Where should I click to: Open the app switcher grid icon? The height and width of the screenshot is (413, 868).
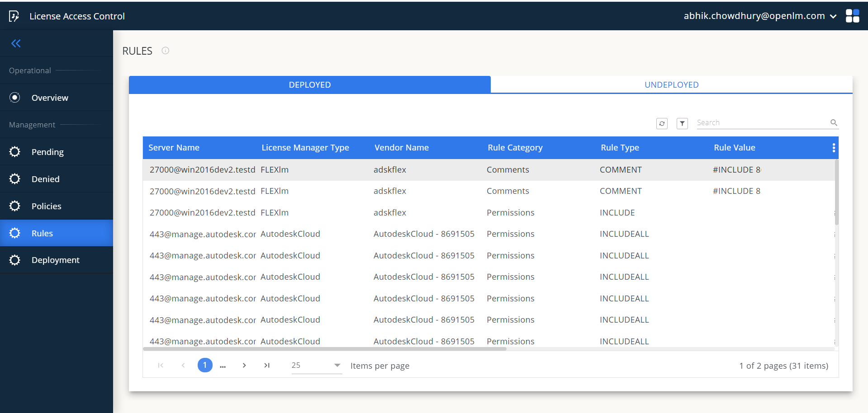[x=852, y=16]
